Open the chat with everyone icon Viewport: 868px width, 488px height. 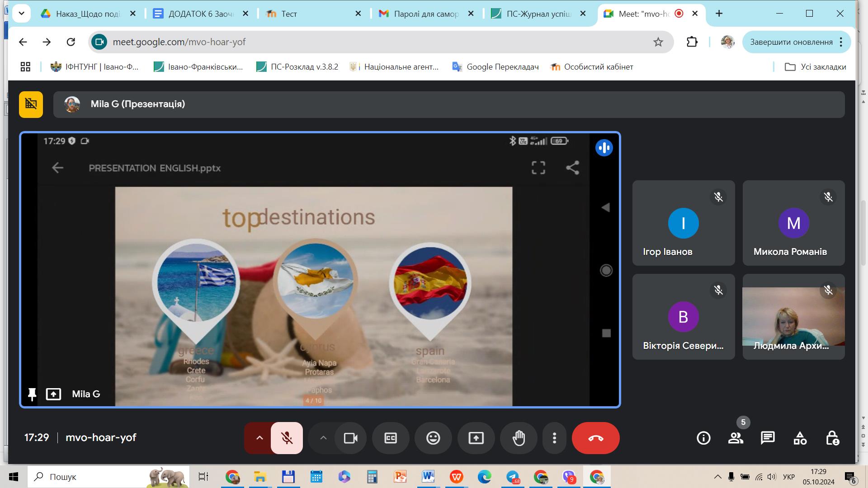pyautogui.click(x=768, y=438)
